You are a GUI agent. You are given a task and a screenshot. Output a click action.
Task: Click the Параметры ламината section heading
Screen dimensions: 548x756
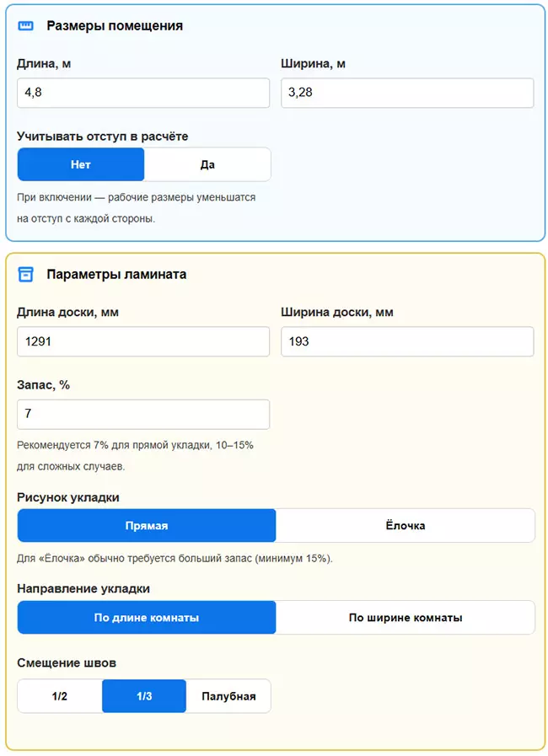pyautogui.click(x=116, y=274)
